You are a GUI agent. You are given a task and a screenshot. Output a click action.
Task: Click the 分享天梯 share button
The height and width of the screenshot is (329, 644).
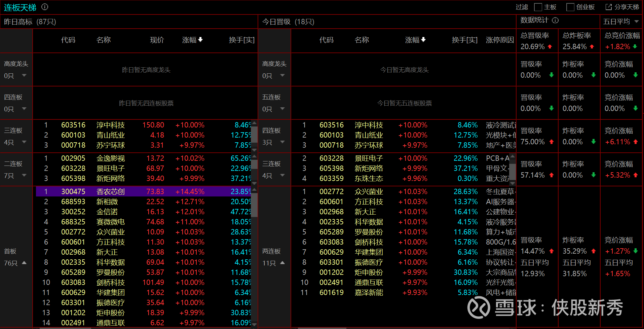pos(622,7)
